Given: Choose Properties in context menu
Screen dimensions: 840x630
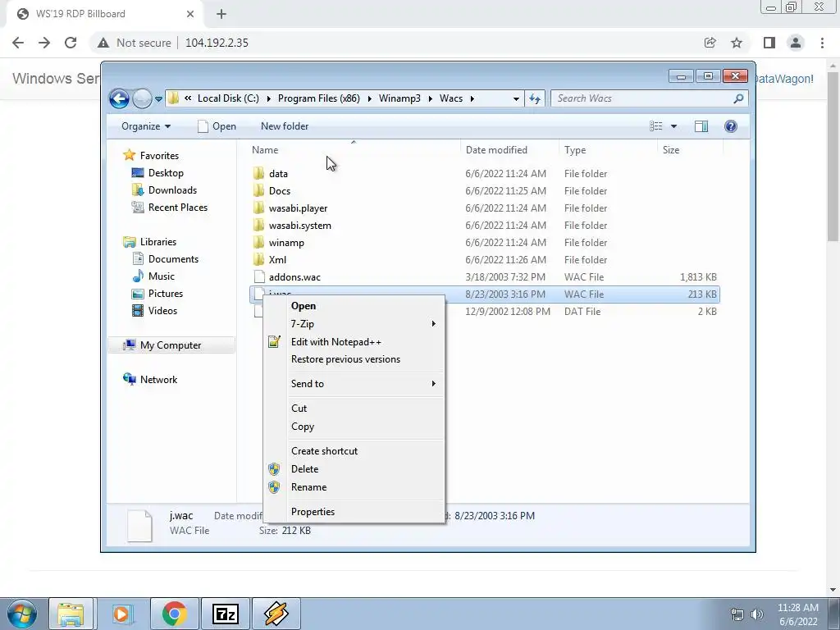Looking at the screenshot, I should (x=354, y=512).
